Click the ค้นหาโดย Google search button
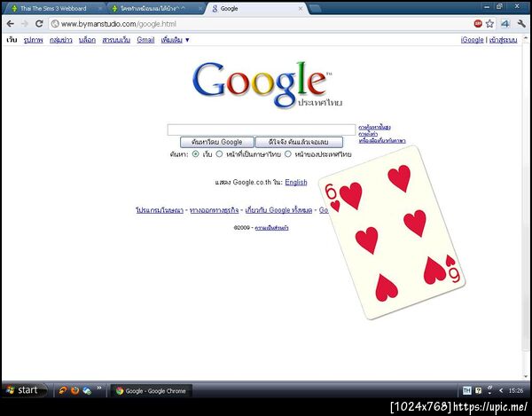This screenshot has height=416, width=532. [217, 142]
